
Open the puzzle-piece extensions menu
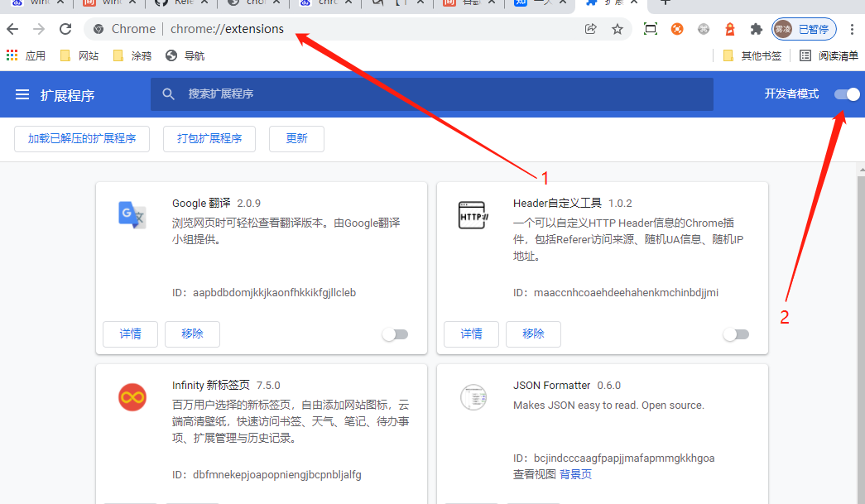[x=756, y=29]
